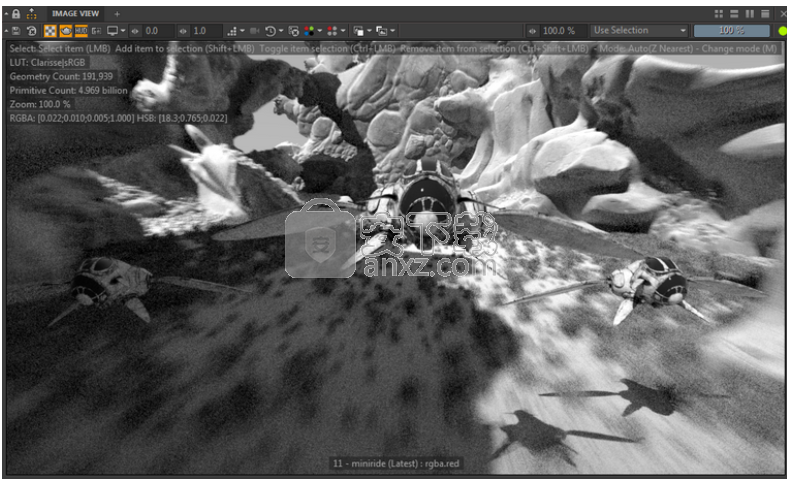787x479 pixels.
Task: Open the monitor display dropdown arrow
Action: (123, 31)
